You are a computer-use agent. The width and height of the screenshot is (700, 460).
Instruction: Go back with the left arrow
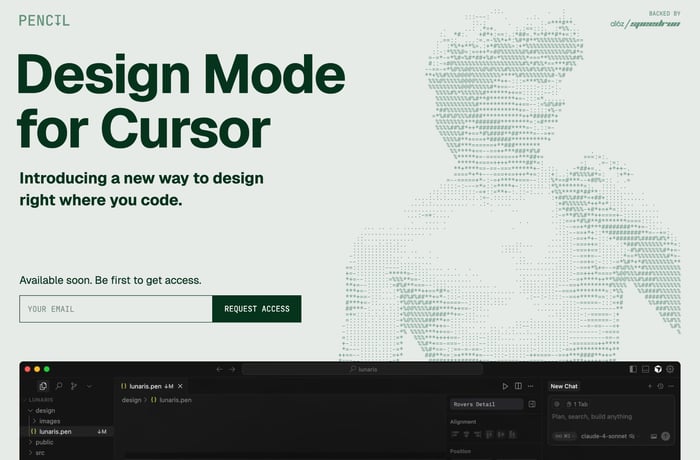[219, 369]
